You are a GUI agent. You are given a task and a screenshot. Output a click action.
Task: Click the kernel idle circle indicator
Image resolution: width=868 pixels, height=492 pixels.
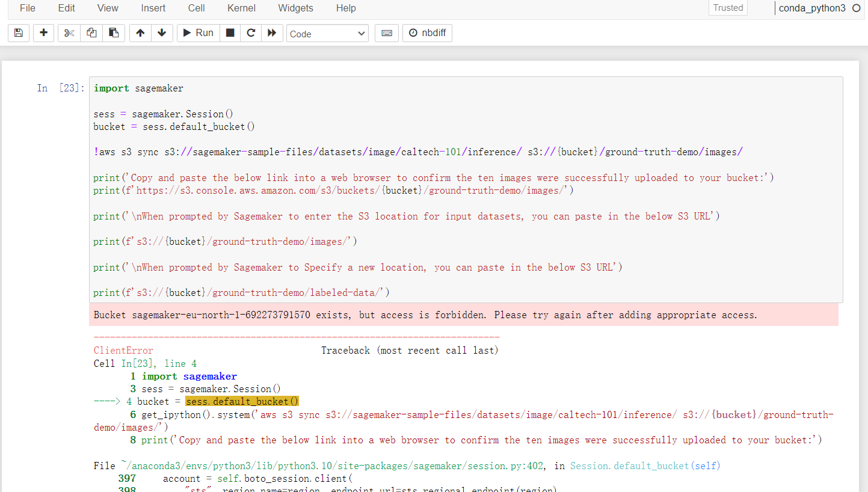pos(857,8)
